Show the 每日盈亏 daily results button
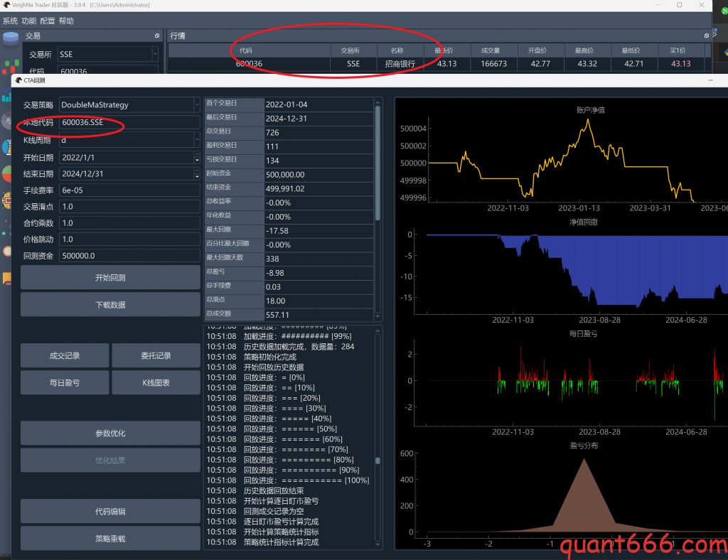The height and width of the screenshot is (560, 728). click(65, 382)
